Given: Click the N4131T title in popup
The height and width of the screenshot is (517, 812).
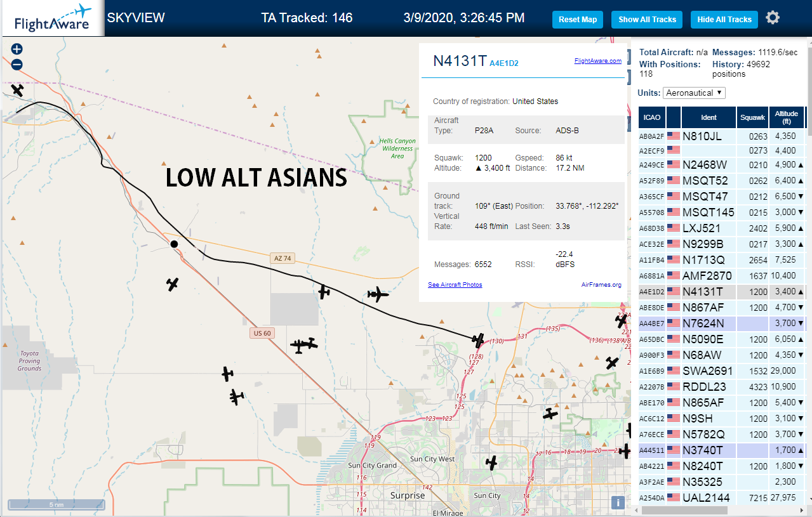Looking at the screenshot, I should 460,61.
